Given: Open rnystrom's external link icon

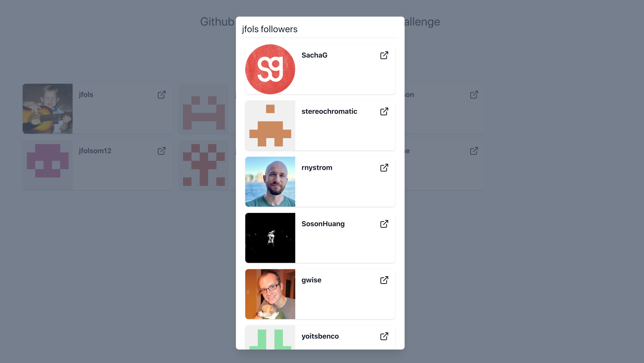Looking at the screenshot, I should pyautogui.click(x=384, y=168).
